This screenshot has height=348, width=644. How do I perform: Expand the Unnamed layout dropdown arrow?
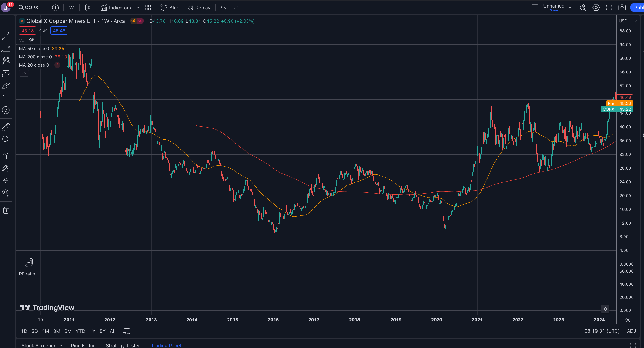tap(570, 8)
